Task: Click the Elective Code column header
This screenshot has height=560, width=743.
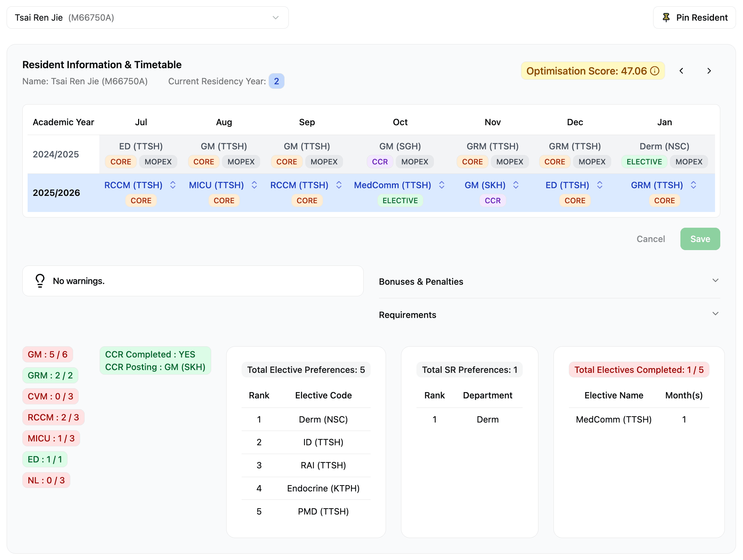Action: (323, 395)
